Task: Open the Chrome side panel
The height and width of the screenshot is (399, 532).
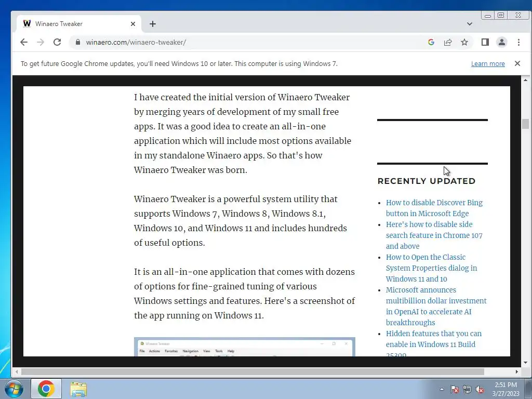Action: tap(485, 42)
